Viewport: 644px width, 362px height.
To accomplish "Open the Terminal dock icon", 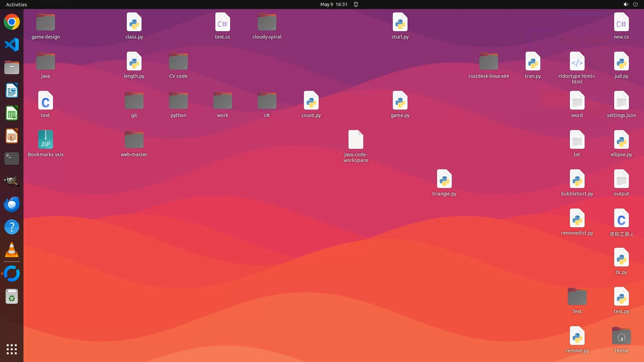I will (12, 158).
